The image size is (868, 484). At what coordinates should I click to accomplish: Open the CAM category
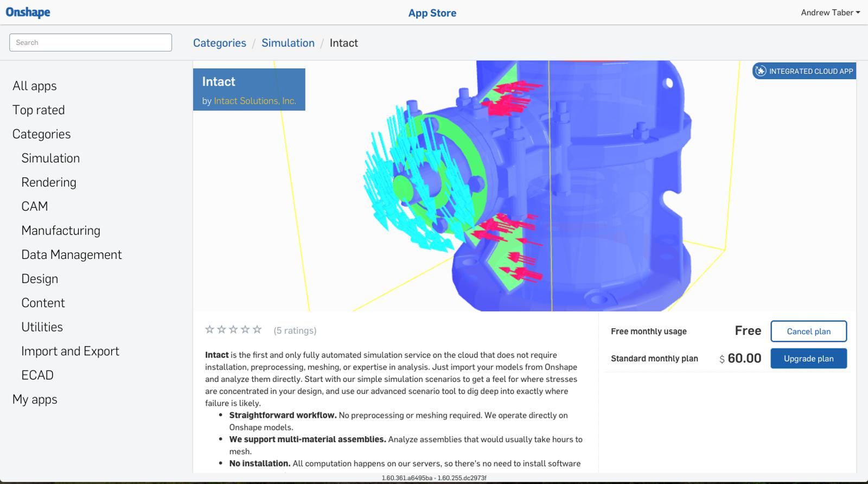point(35,206)
